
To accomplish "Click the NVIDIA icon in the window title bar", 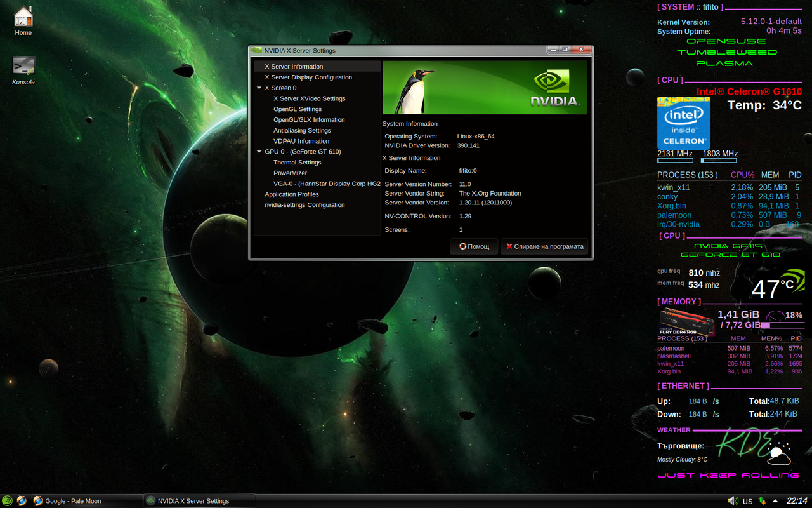I will 256,50.
